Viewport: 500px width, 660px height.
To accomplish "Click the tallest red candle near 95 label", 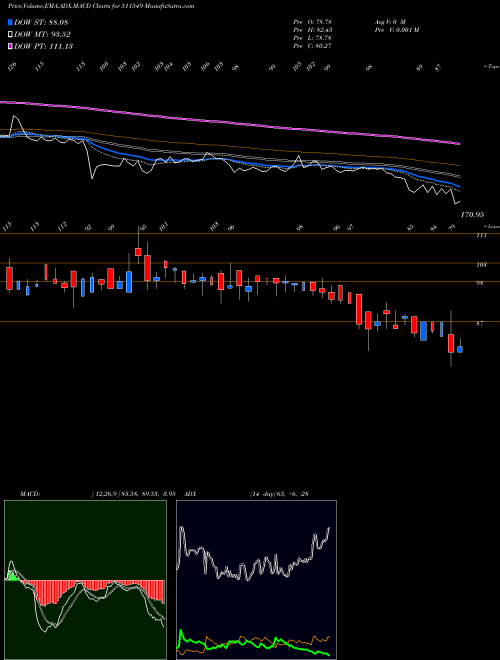I will (147, 268).
